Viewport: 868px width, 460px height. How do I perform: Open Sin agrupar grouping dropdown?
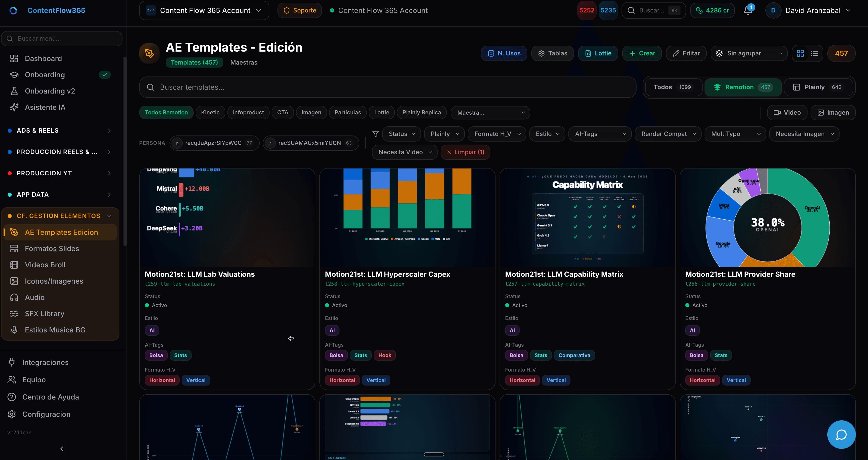(749, 53)
